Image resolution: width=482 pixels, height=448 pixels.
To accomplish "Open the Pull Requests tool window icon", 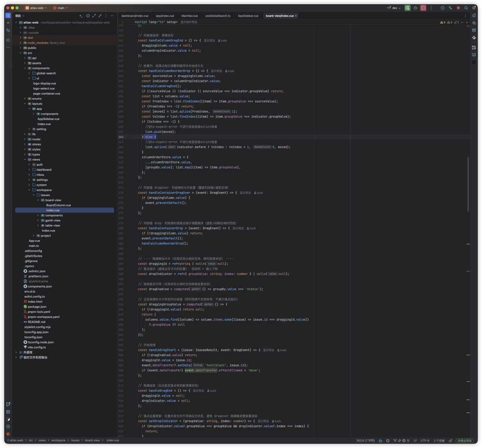I will 8,30.
